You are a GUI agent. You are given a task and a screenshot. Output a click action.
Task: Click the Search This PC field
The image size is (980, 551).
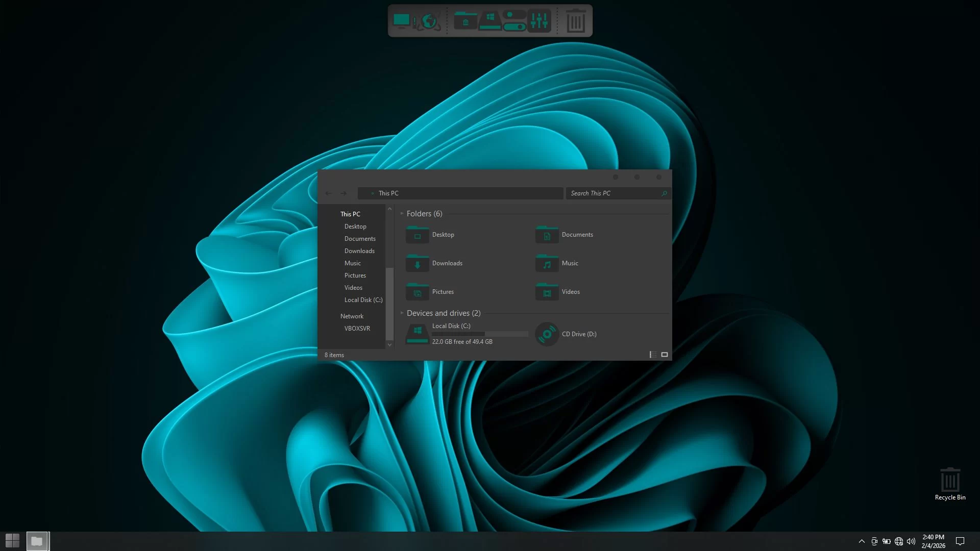pos(612,193)
